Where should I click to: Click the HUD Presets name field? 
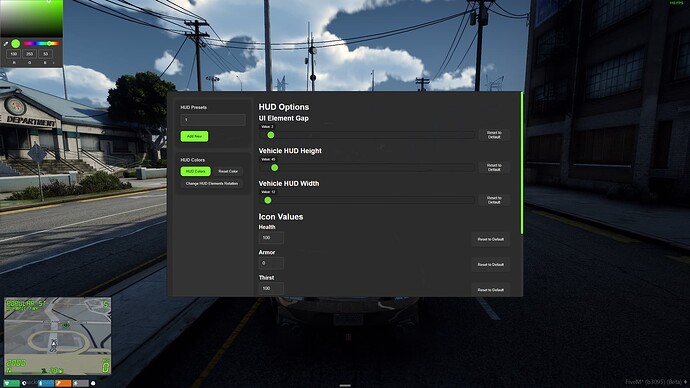tap(213, 120)
